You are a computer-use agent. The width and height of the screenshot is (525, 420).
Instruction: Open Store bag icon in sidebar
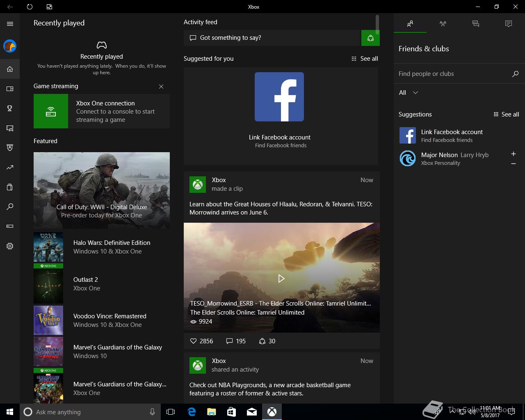(x=10, y=187)
